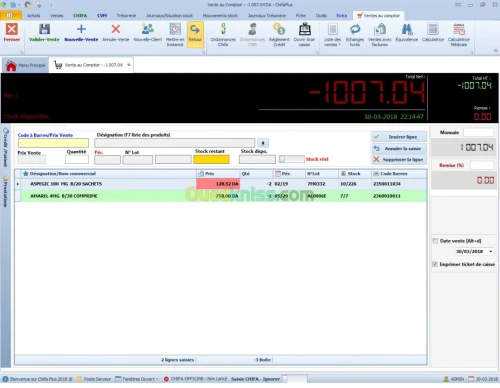500x388 pixels.
Task: Open Crédit/Patient side panel
Action: tap(6, 147)
